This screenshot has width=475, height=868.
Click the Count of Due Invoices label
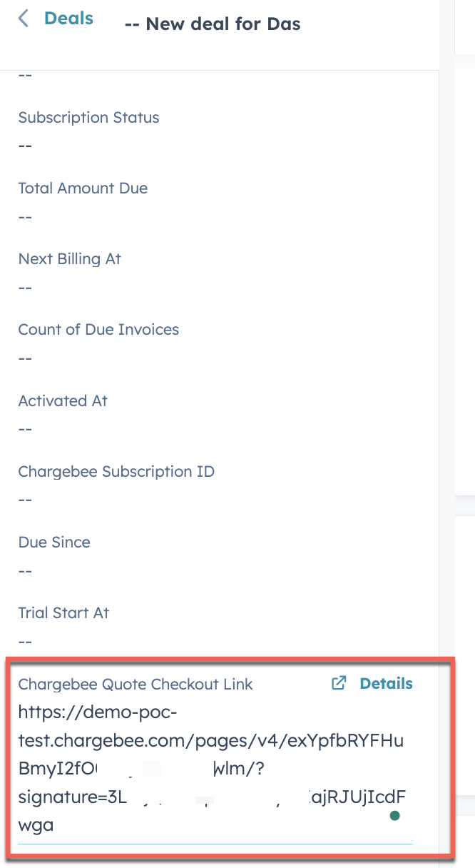coord(98,330)
